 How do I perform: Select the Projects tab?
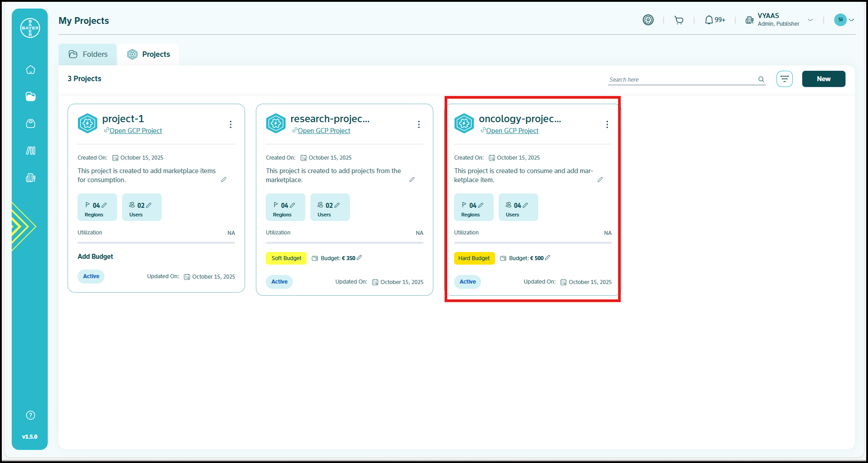(x=149, y=55)
